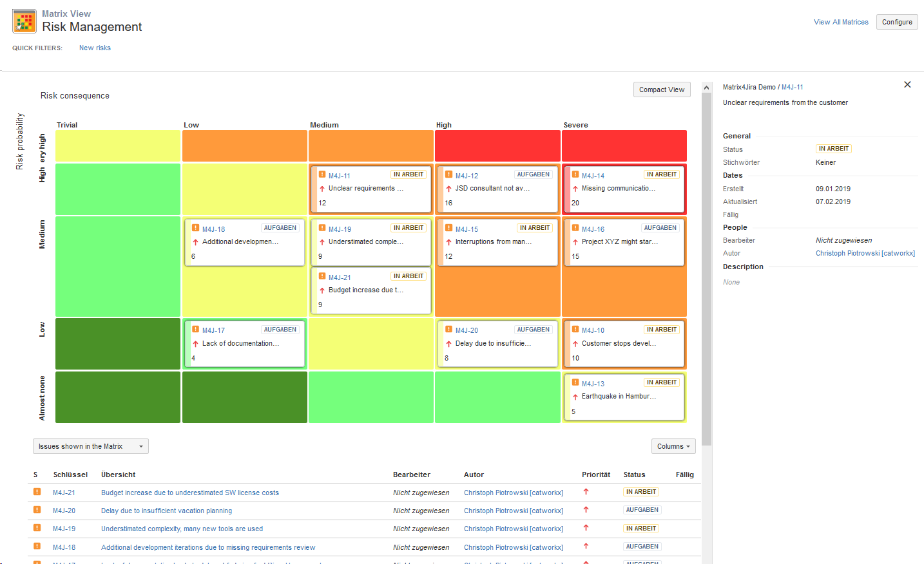The width and height of the screenshot is (924, 564).
Task: Click the yellow Very high / Trivial matrix cell
Action: pos(118,146)
